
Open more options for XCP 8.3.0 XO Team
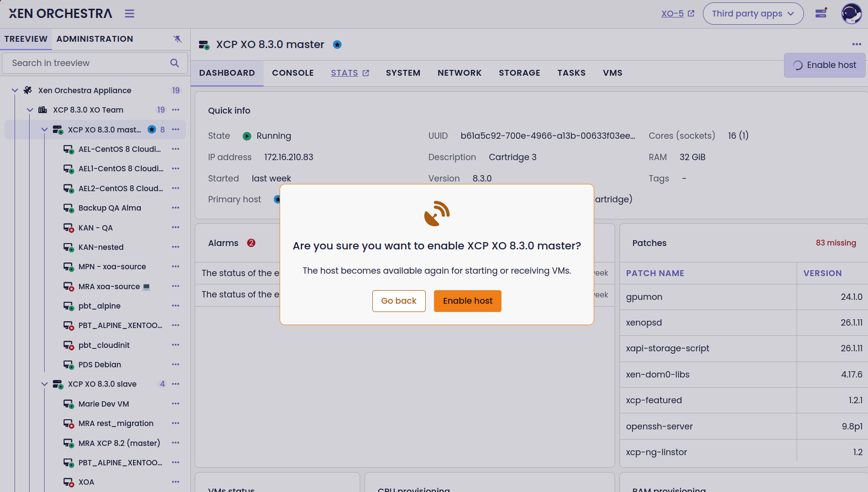coord(176,110)
